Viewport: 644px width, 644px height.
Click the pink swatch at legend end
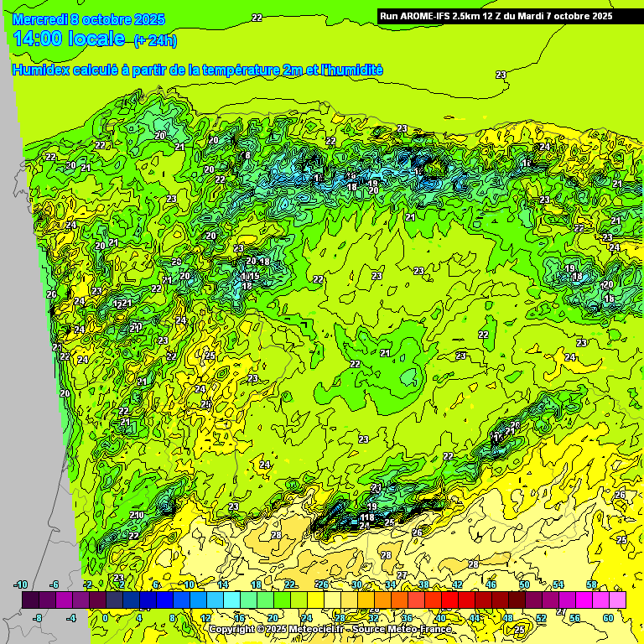click(x=617, y=600)
